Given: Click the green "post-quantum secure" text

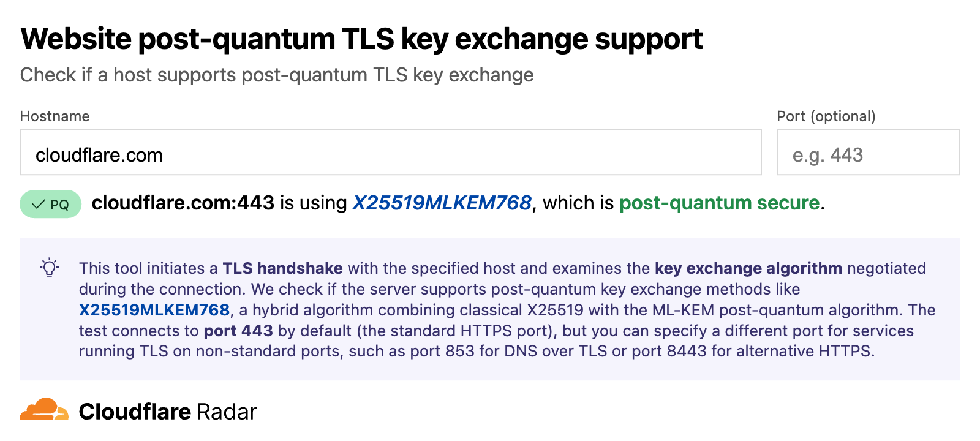Looking at the screenshot, I should pos(719,203).
